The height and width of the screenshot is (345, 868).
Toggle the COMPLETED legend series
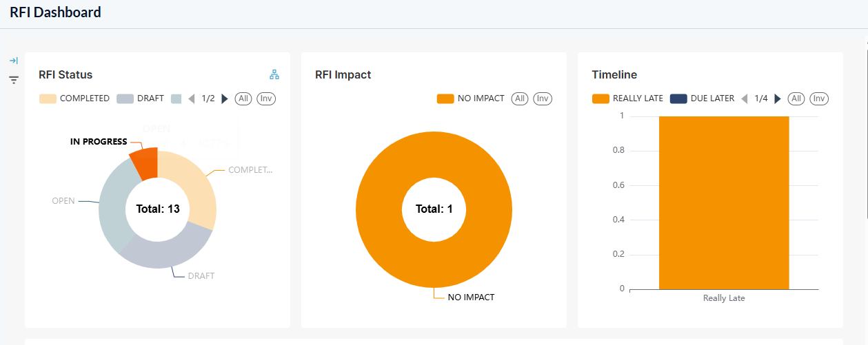[x=74, y=98]
